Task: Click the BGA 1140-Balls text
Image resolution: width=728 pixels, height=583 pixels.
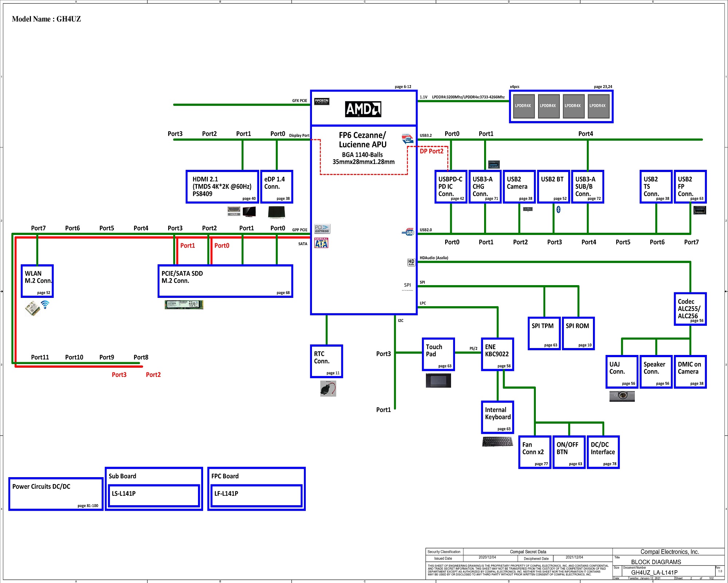Action: 362,155
